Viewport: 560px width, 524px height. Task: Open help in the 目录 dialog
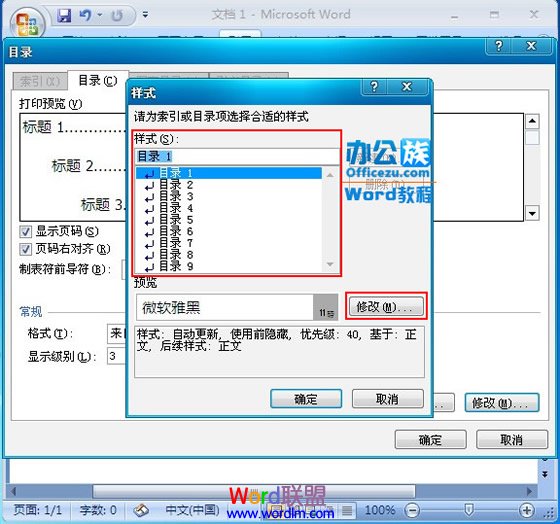click(x=499, y=46)
